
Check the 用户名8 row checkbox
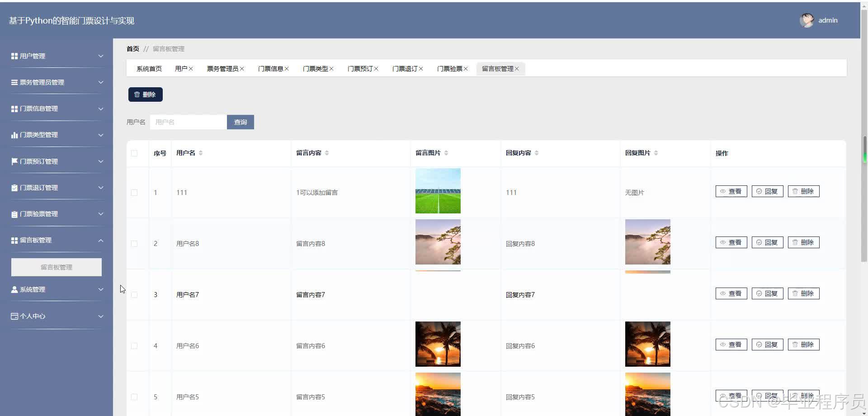click(x=134, y=244)
